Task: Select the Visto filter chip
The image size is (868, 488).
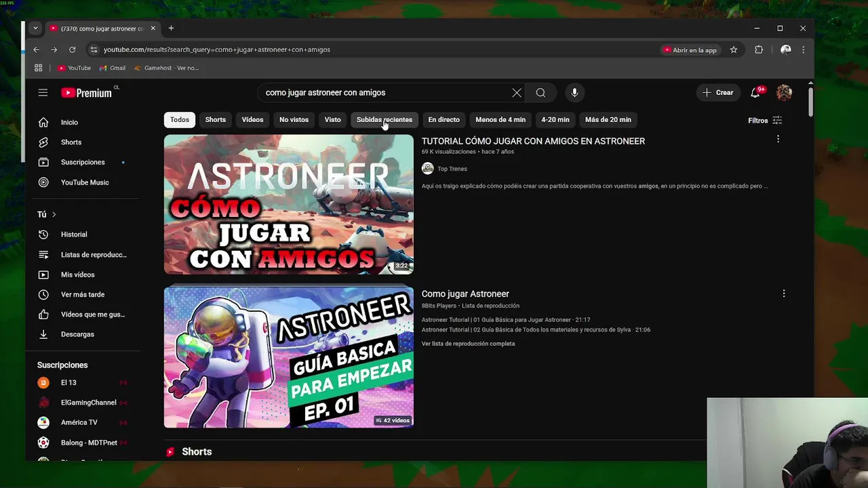Action: (332, 120)
